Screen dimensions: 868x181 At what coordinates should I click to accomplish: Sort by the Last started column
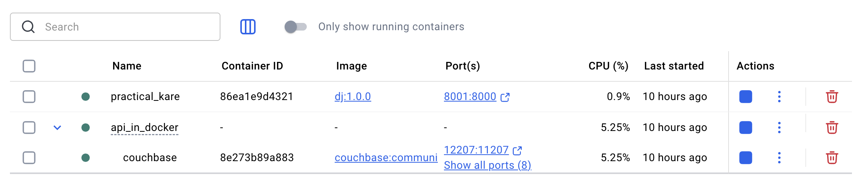coord(674,66)
